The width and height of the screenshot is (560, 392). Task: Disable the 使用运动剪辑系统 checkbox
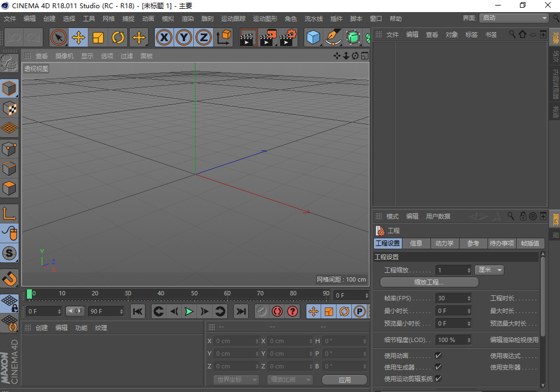(438, 379)
